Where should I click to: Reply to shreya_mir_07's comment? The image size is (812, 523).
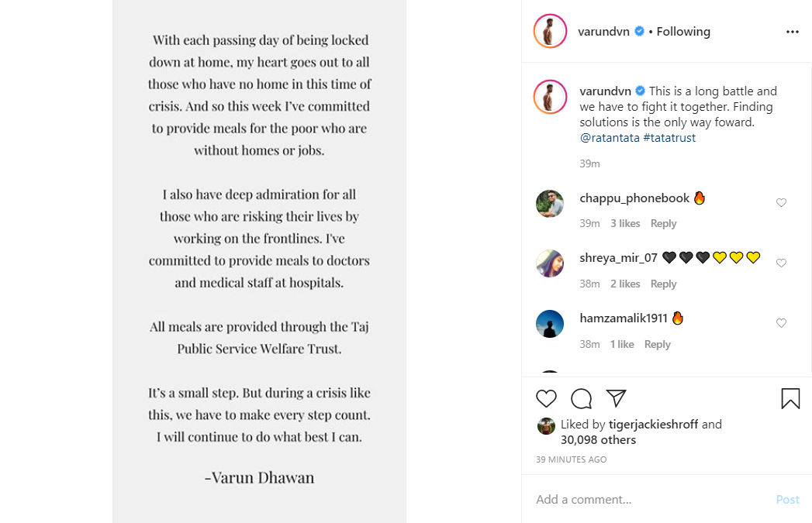pos(663,284)
